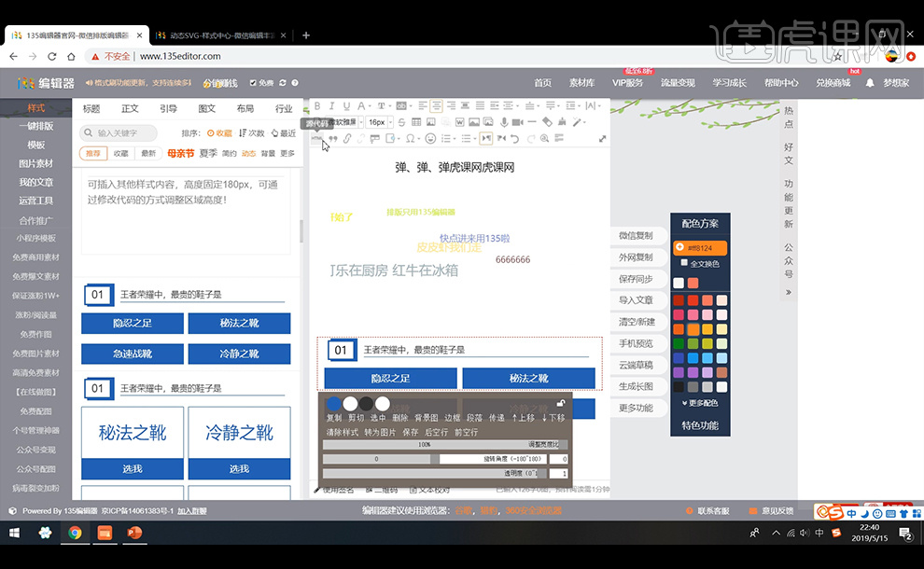The width and height of the screenshot is (924, 569).
Task: Click the 加入群聊 link
Action: (192, 511)
